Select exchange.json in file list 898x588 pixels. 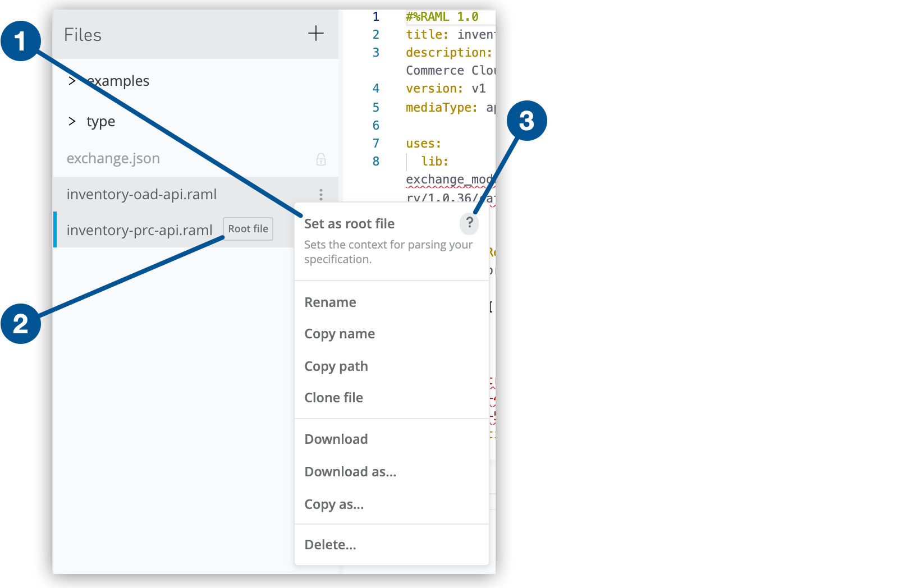pos(113,159)
